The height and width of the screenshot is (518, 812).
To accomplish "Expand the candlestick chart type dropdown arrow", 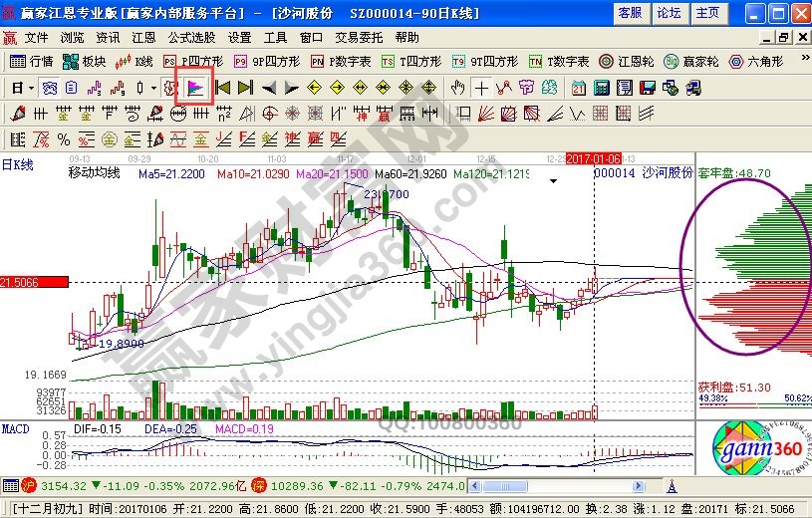I will (x=153, y=88).
